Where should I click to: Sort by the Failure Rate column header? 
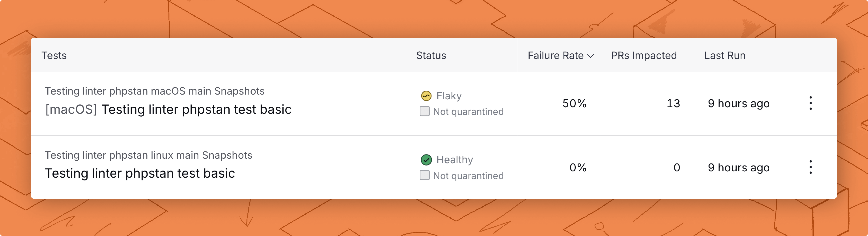coord(555,56)
